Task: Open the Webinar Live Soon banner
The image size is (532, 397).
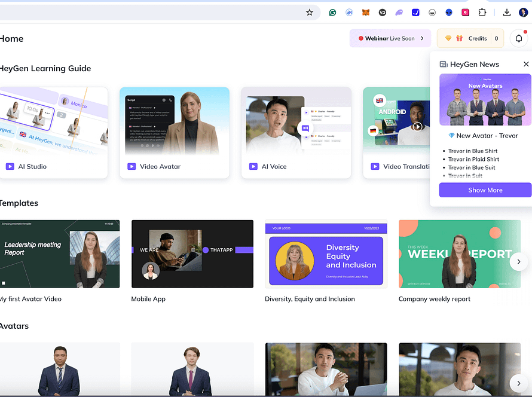Action: (390, 38)
